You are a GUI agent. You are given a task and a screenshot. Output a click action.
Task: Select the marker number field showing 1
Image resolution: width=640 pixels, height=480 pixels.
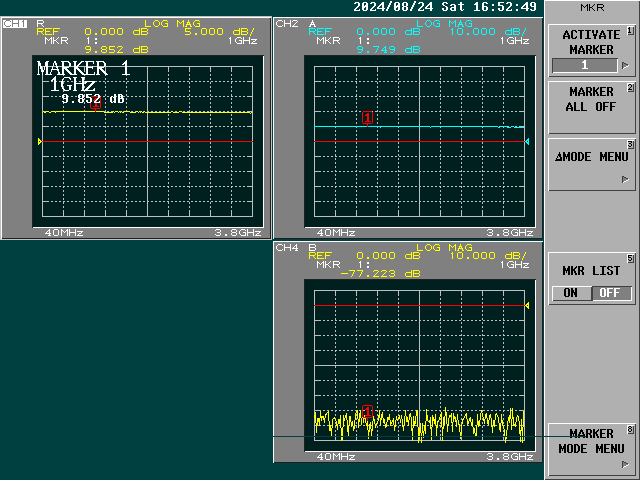point(584,65)
